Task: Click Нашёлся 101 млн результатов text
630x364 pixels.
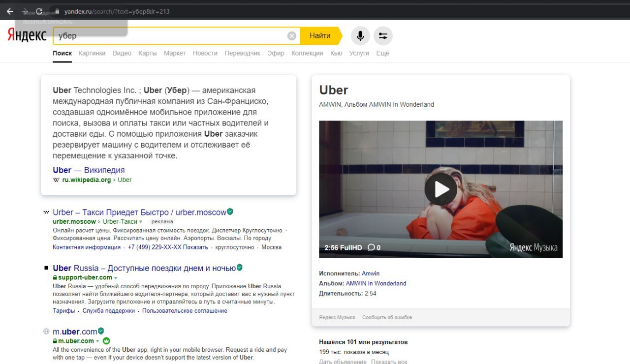Action: click(x=363, y=342)
